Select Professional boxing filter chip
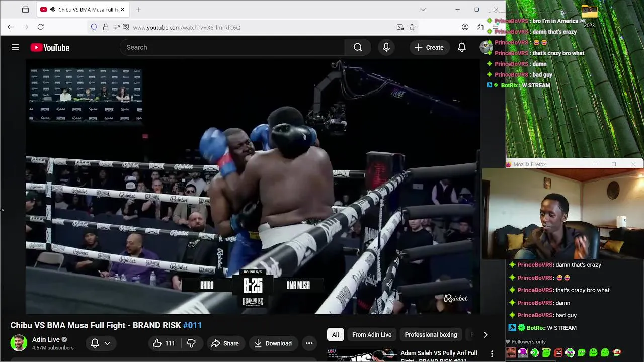Viewport: 644px width, 362px height. pos(431,335)
